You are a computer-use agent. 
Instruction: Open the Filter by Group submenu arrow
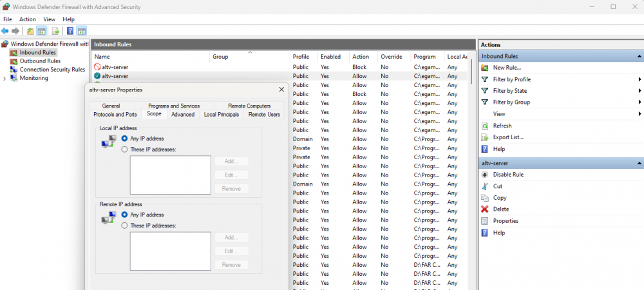pyautogui.click(x=640, y=102)
